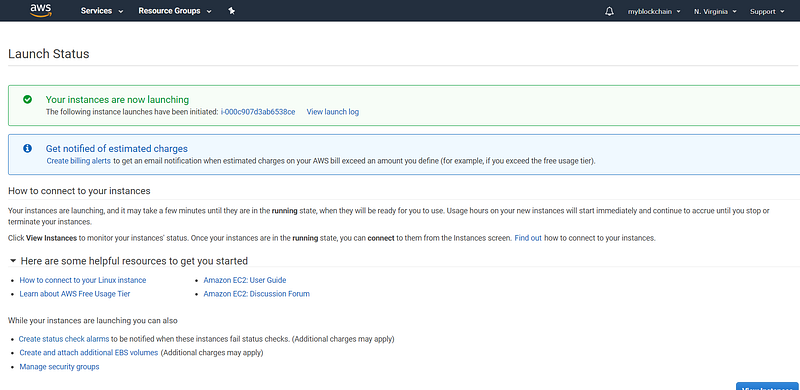Open the pin shortcuts icon in navbar
This screenshot has width=800, height=390.
(232, 11)
